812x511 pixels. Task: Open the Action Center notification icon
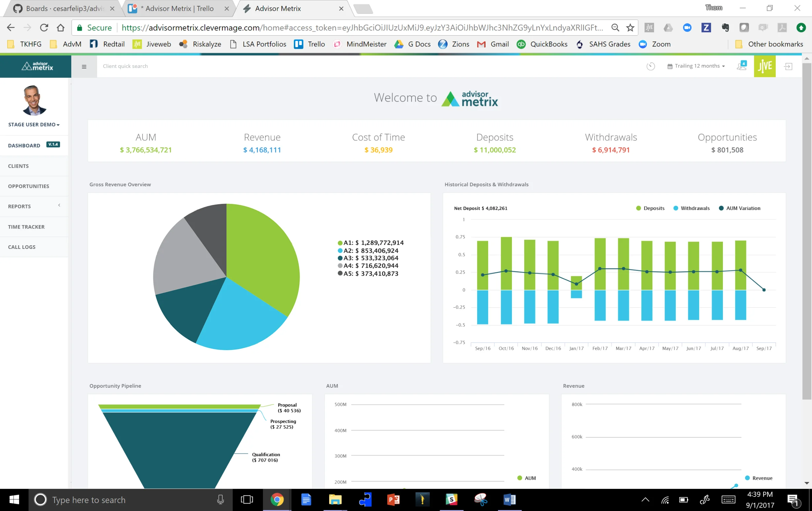click(x=794, y=500)
